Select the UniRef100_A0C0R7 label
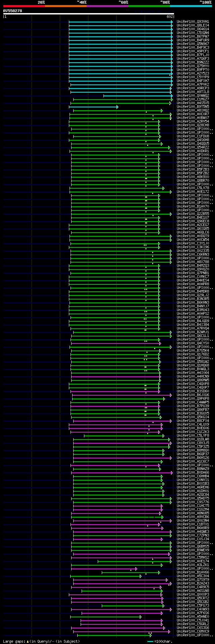This screenshot has width=215, height=644. click(193, 114)
